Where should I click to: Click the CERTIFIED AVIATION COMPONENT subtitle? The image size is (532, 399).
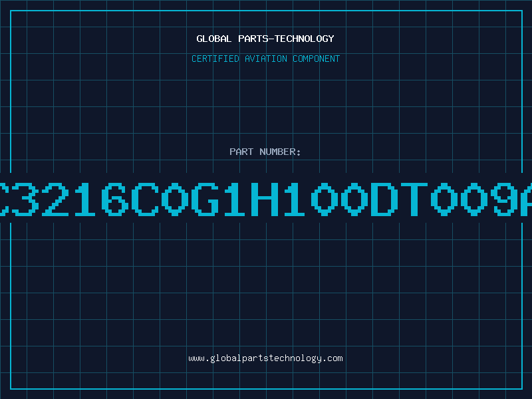tap(265, 59)
